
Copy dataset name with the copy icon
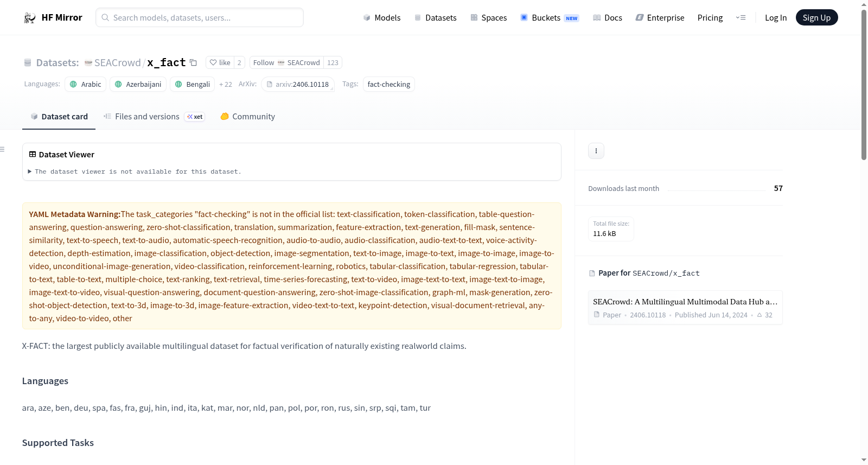click(193, 63)
